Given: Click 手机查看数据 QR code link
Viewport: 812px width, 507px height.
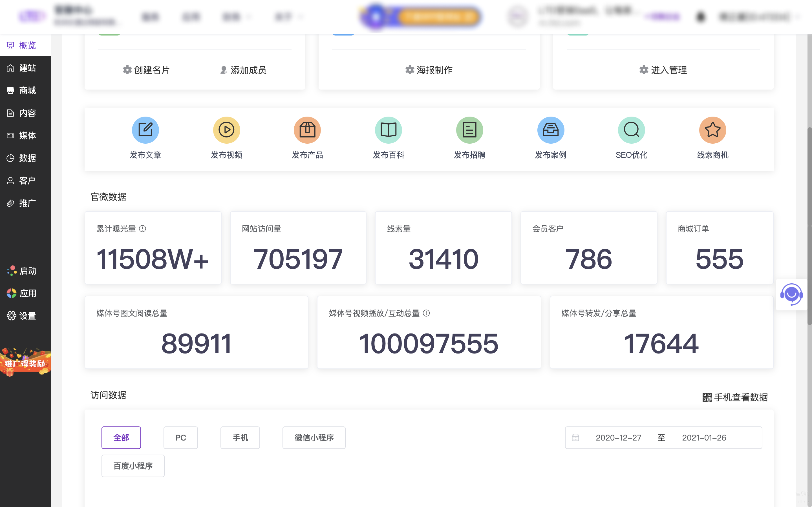Looking at the screenshot, I should click(735, 397).
